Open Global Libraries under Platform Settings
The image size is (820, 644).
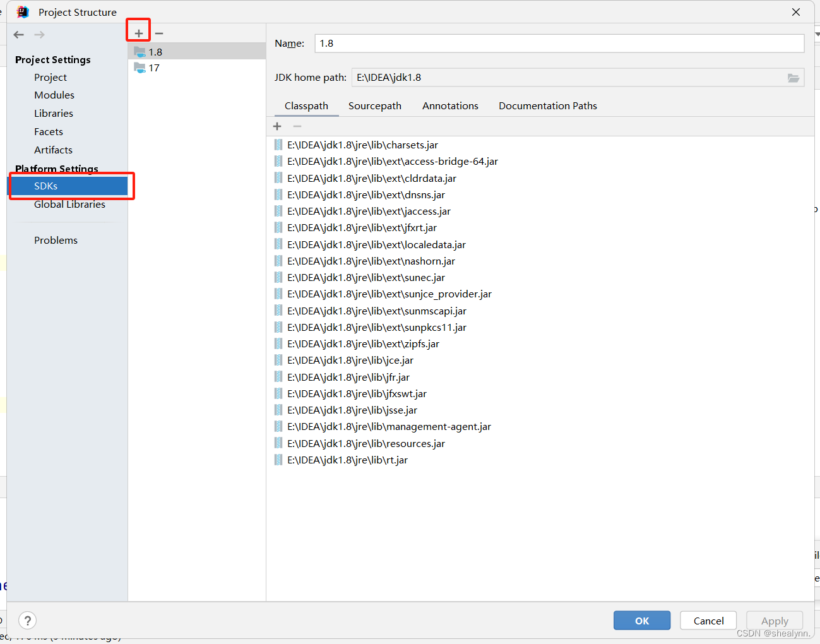69,204
